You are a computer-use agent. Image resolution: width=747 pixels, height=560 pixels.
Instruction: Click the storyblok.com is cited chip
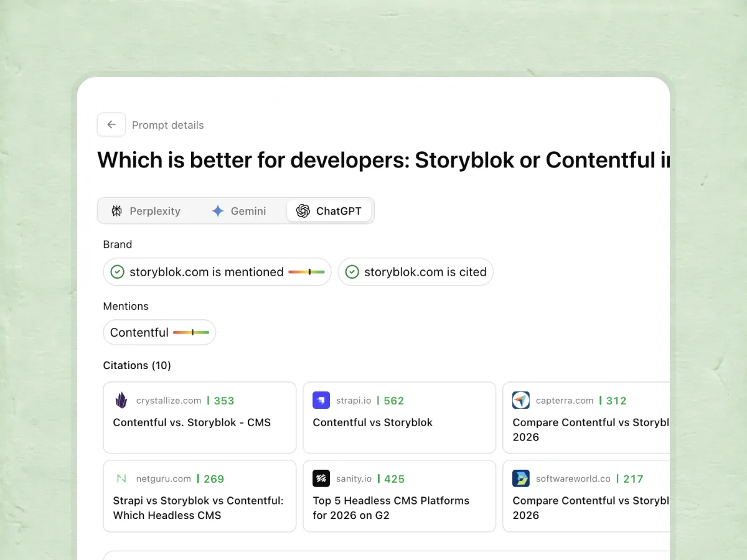pyautogui.click(x=415, y=272)
